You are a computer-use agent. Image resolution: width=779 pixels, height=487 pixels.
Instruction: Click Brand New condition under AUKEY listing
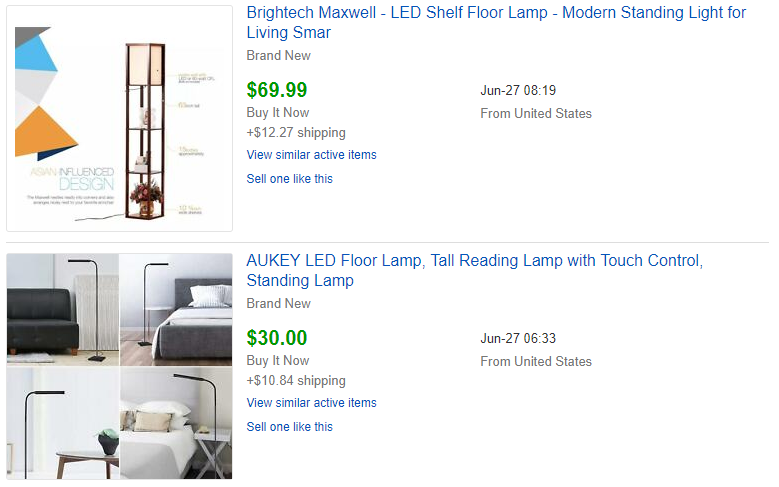[278, 304]
